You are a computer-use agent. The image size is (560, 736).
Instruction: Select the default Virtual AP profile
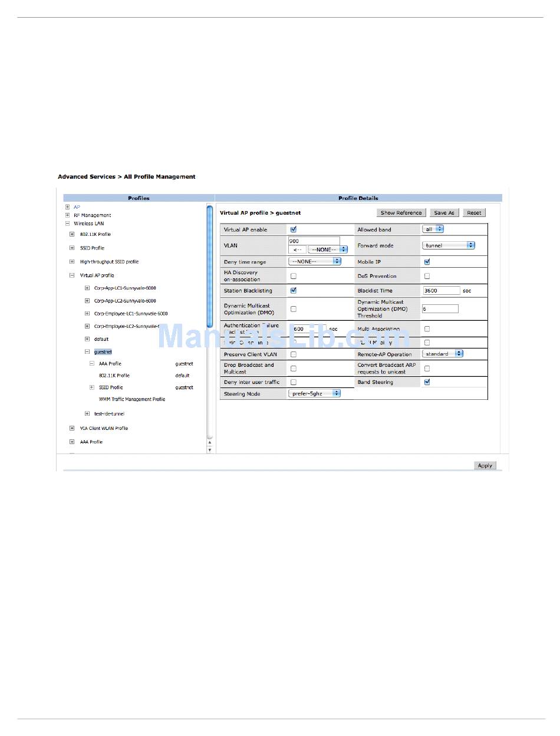click(101, 339)
